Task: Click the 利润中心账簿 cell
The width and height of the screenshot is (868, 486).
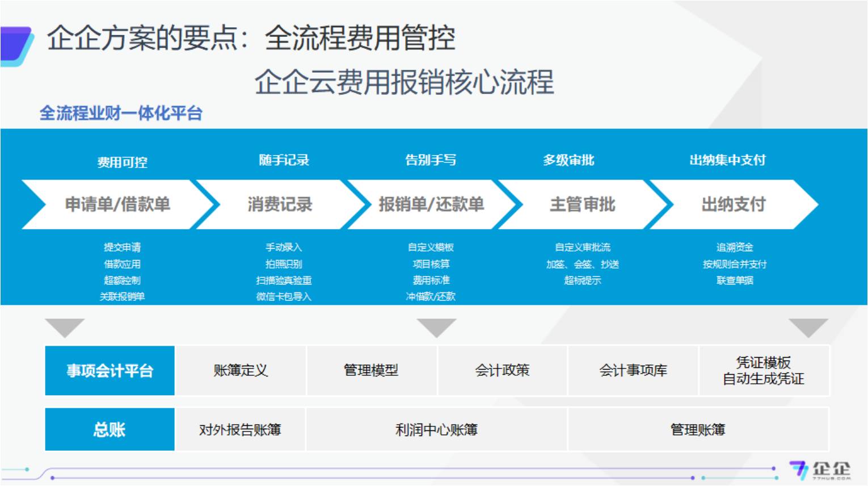Action: coord(436,430)
